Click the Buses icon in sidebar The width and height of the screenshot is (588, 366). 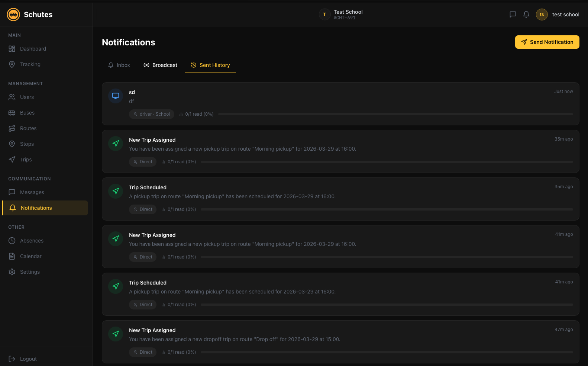pos(12,113)
